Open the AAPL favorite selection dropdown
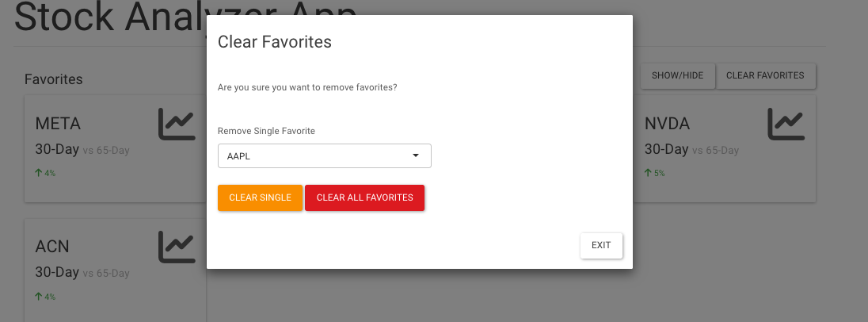The height and width of the screenshot is (322, 868). click(x=325, y=155)
